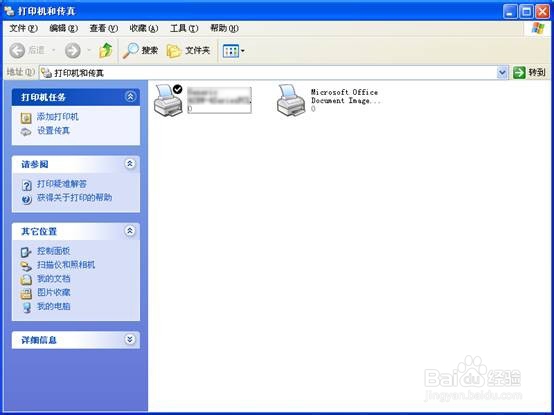Click the Forward navigation arrow icon

point(73,51)
